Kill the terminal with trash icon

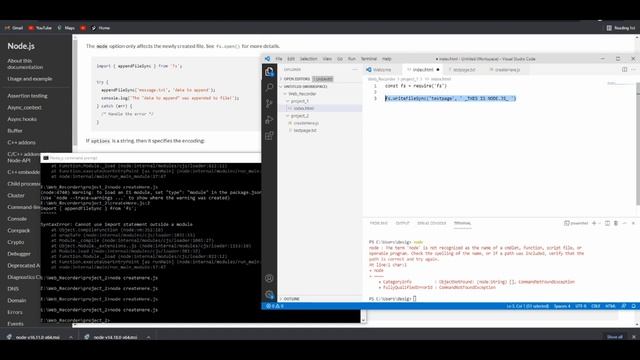(x=616, y=223)
